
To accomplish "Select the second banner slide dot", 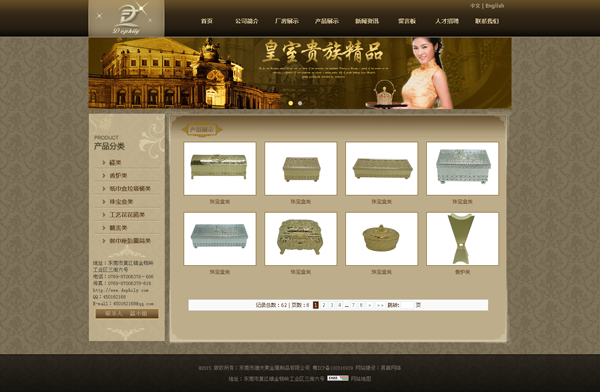I will click(300, 103).
